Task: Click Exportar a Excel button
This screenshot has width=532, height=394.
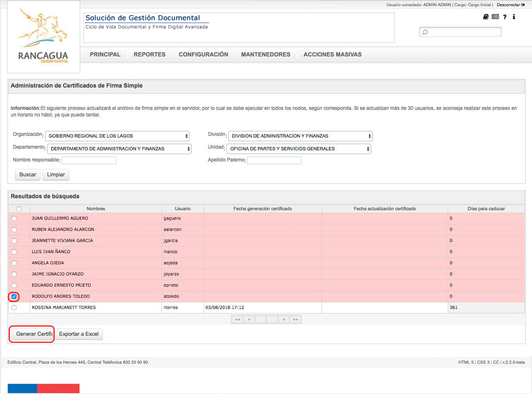Action: (x=79, y=334)
